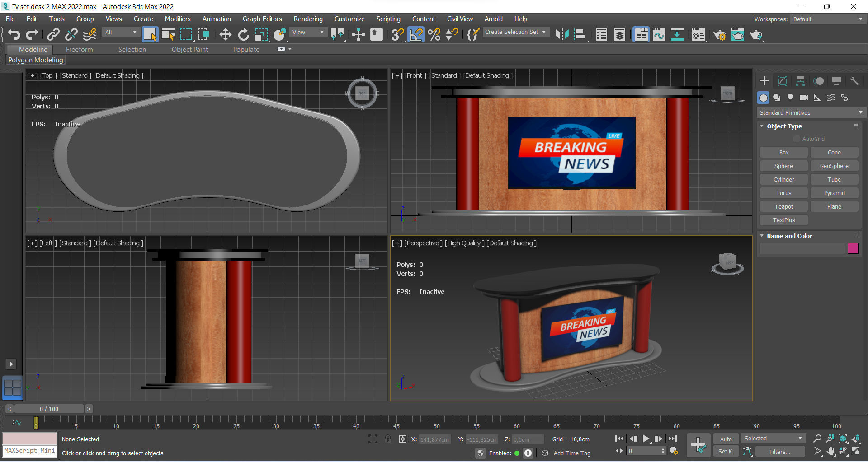The image size is (868, 462).
Task: Open the Scripting menu
Action: click(x=388, y=19)
